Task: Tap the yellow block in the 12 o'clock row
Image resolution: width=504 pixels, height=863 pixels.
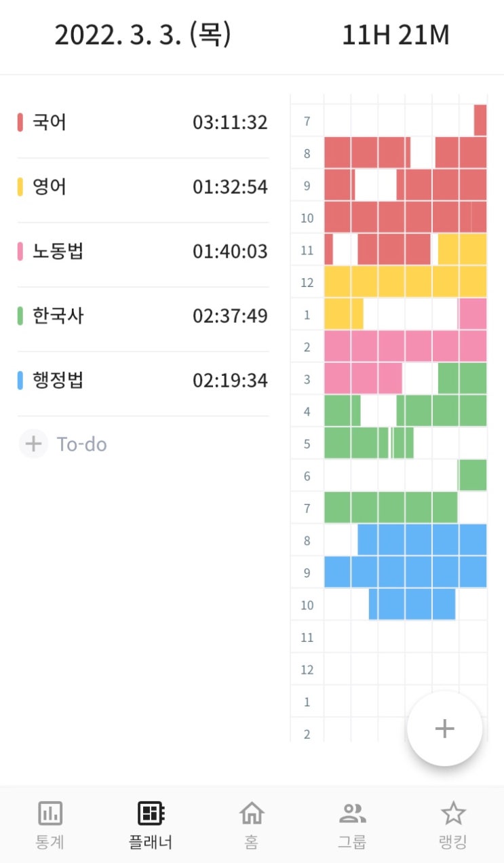Action: [405, 282]
